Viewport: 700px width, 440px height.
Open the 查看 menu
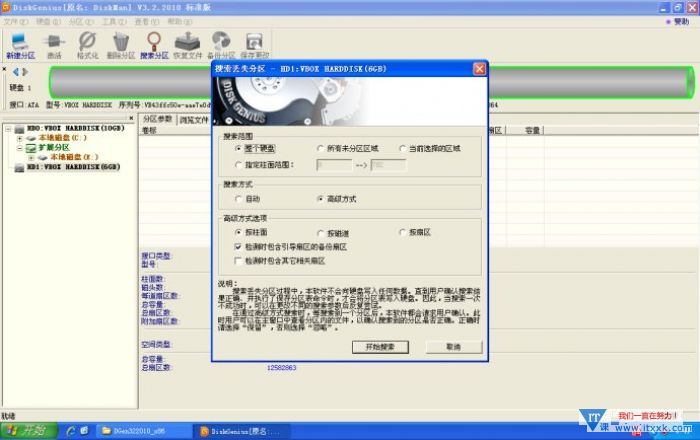147,21
